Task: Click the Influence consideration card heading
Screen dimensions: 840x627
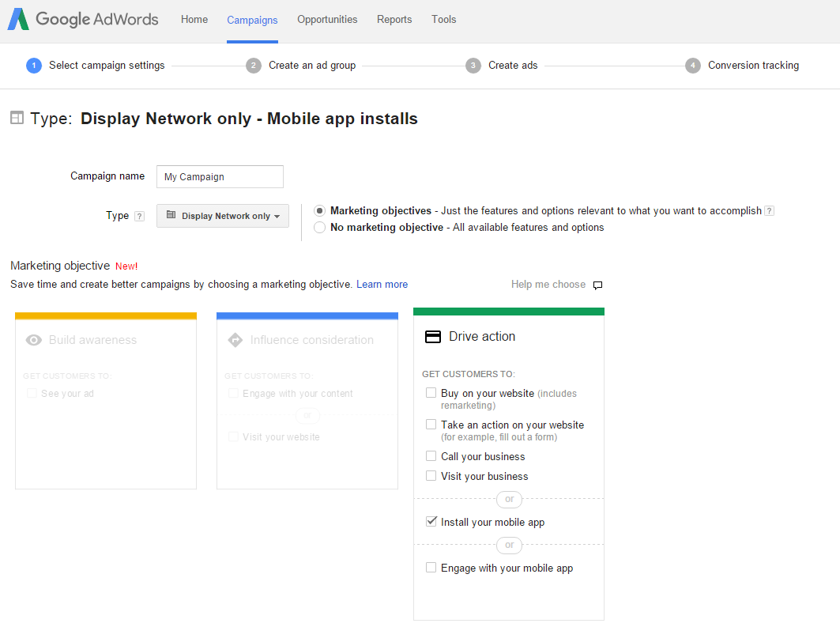Action: coord(312,340)
